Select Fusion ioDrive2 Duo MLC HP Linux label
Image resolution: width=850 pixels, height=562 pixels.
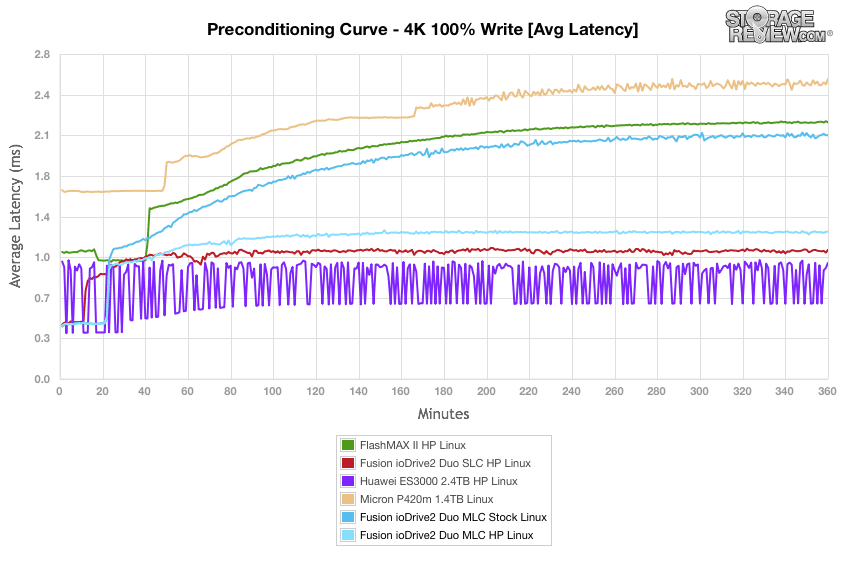(x=447, y=535)
